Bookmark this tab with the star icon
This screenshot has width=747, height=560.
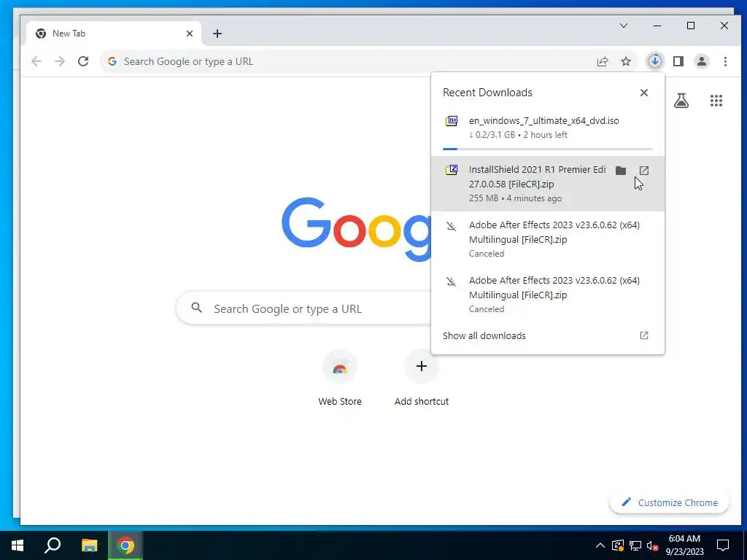pyautogui.click(x=625, y=61)
